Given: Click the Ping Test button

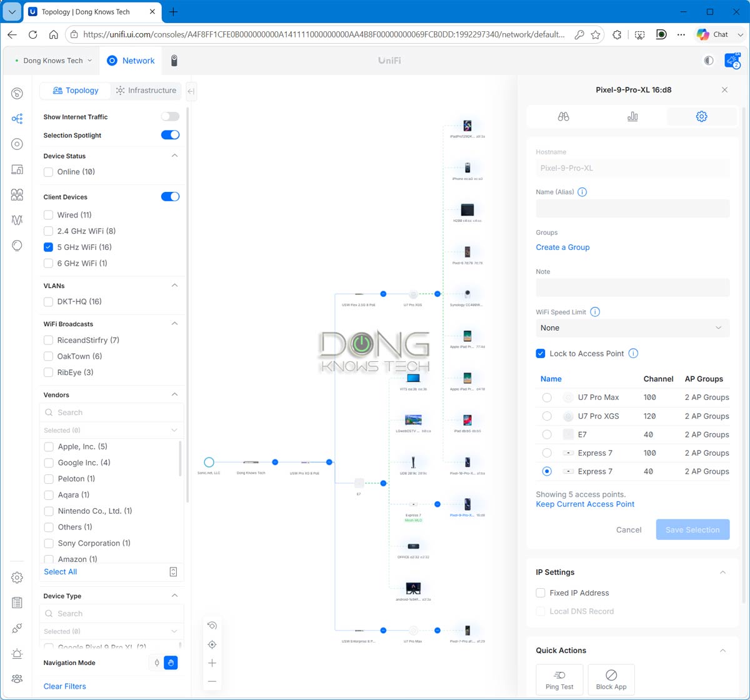Looking at the screenshot, I should (559, 679).
